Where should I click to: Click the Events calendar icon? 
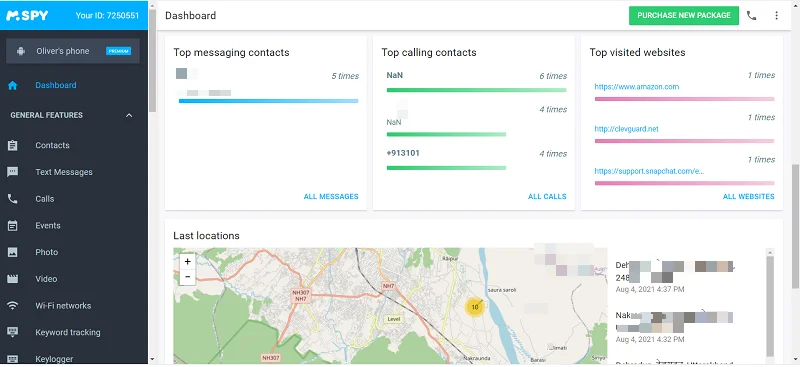point(13,225)
